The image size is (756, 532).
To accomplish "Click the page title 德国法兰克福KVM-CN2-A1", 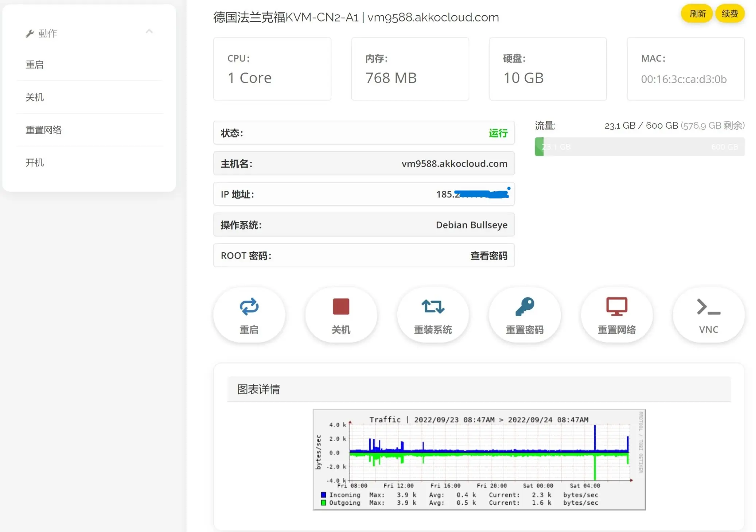I will pos(286,17).
